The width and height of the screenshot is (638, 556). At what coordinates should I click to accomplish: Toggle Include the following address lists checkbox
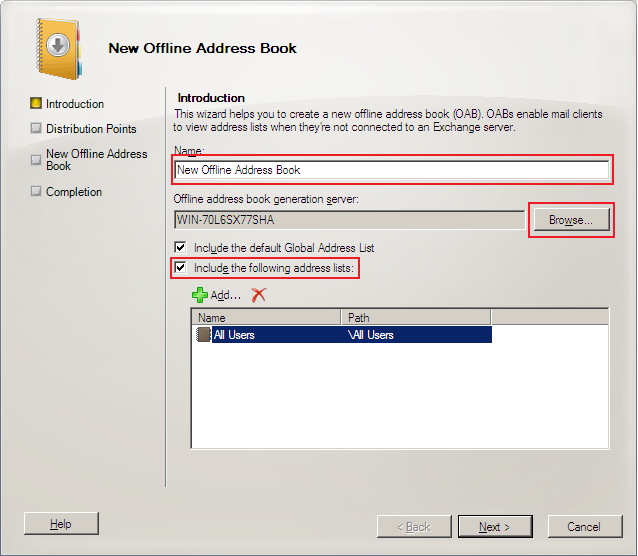coord(180,268)
